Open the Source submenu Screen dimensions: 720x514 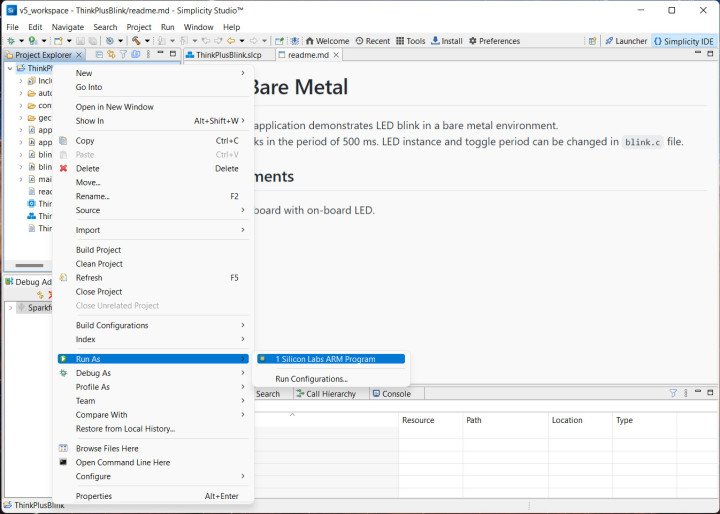pyautogui.click(x=153, y=210)
